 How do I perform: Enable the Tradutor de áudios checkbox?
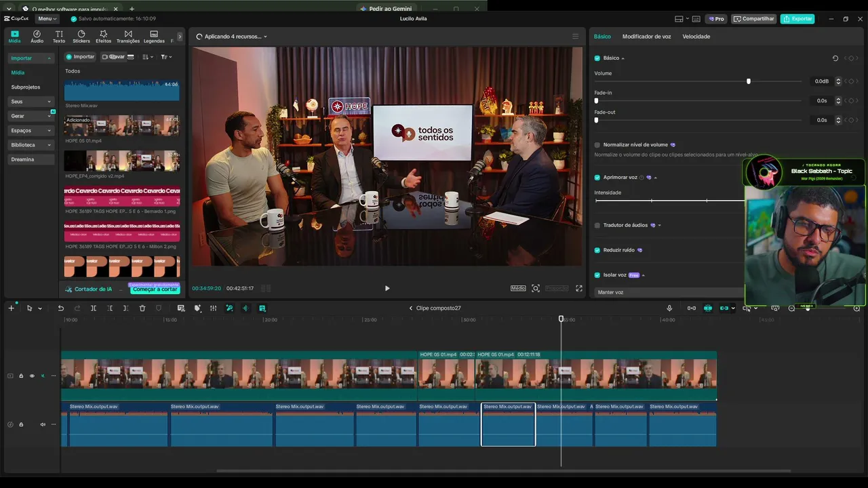[597, 225]
